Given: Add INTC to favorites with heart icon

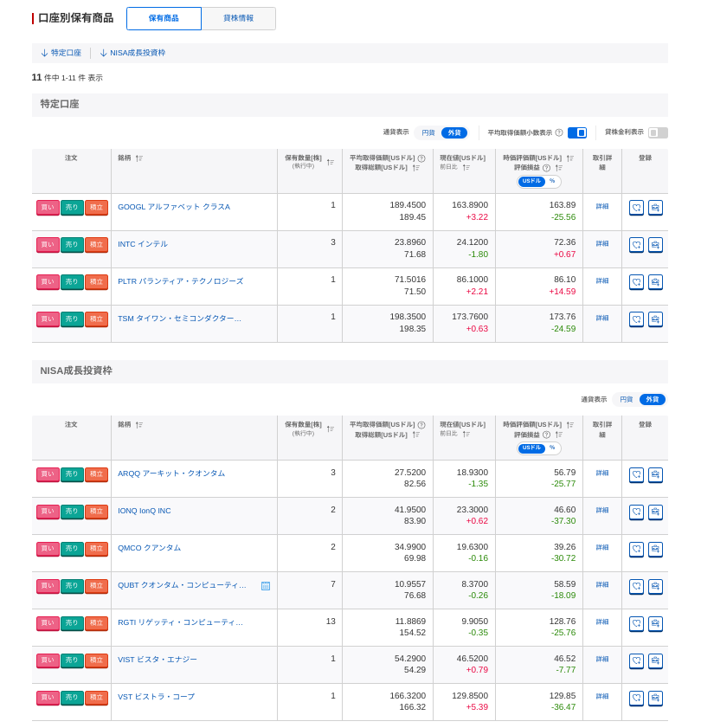Looking at the screenshot, I should click(x=636, y=245).
